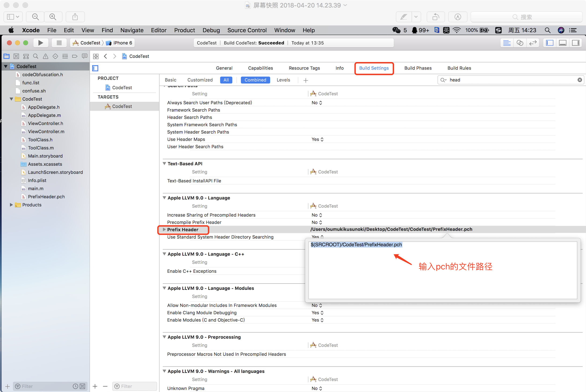Show the Source Control navigator
The width and height of the screenshot is (586, 392).
point(16,56)
